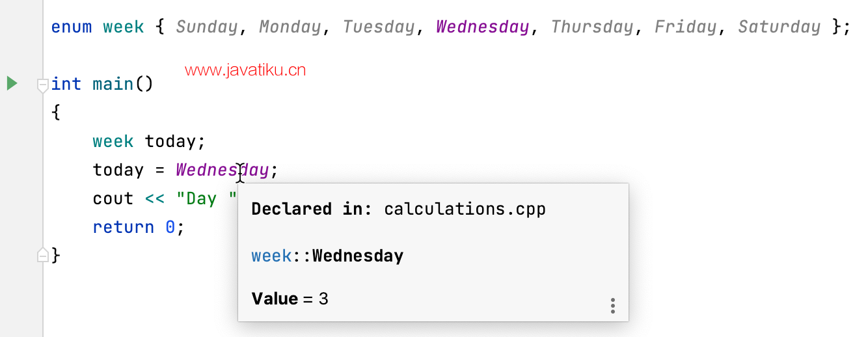Collapse the main function at its top fold marker
This screenshot has height=337, width=868.
click(x=43, y=85)
